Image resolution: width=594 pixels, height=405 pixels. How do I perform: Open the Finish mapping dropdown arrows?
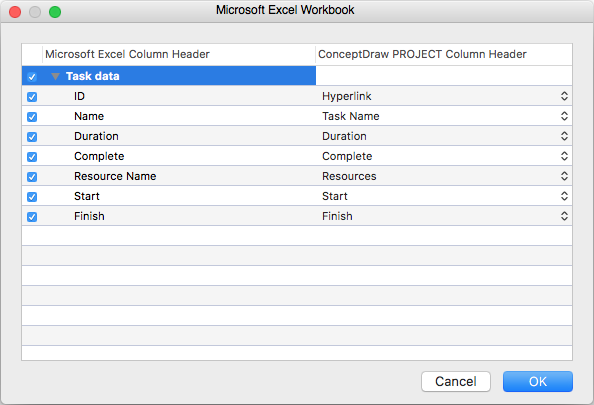tap(564, 216)
